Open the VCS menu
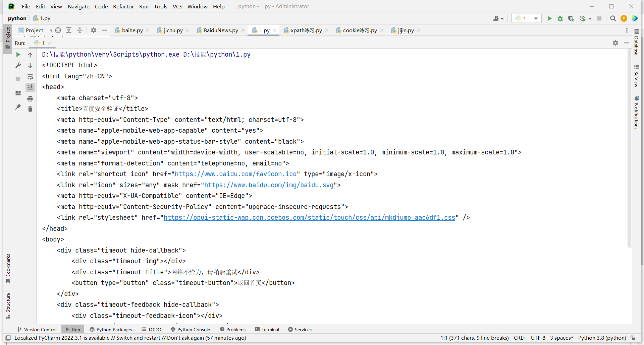This screenshot has height=345, width=644. (x=177, y=6)
